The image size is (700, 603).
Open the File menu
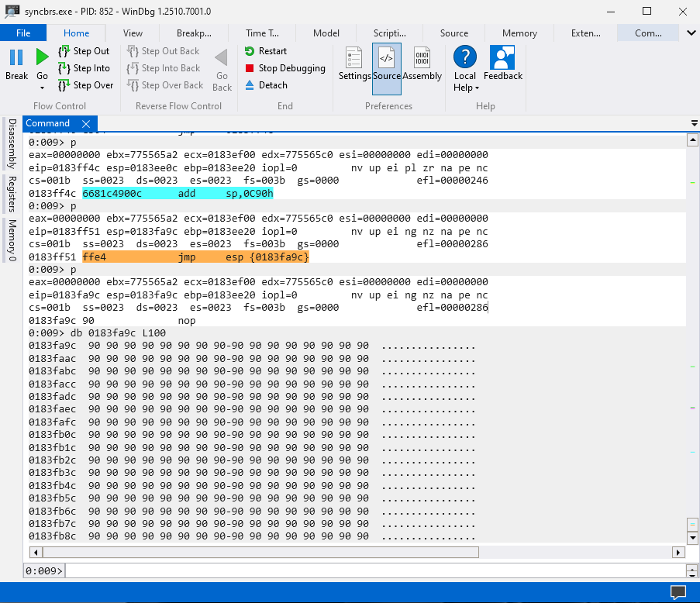pos(23,33)
